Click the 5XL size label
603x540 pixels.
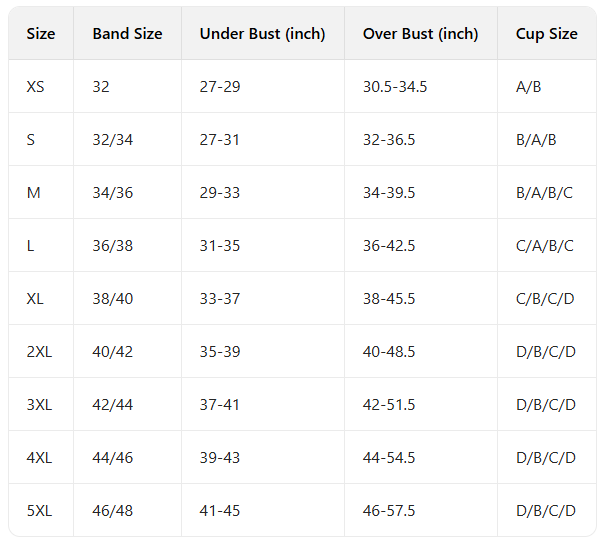tap(39, 511)
